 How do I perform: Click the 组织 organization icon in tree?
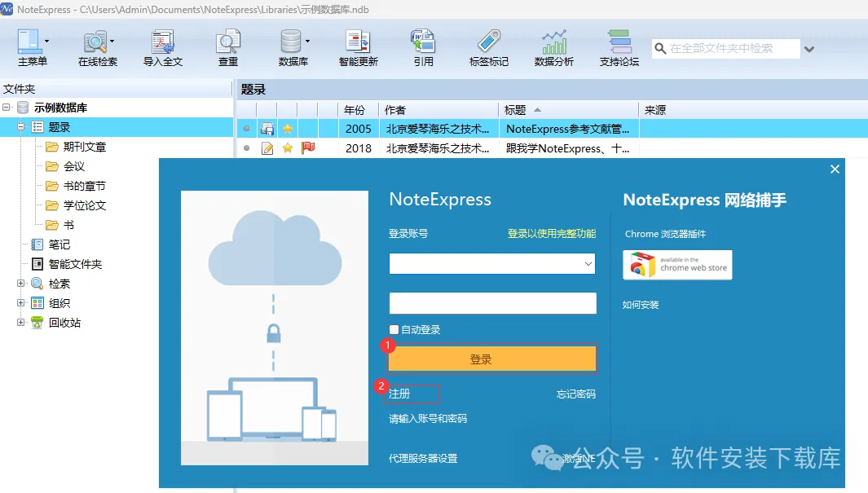[x=37, y=303]
